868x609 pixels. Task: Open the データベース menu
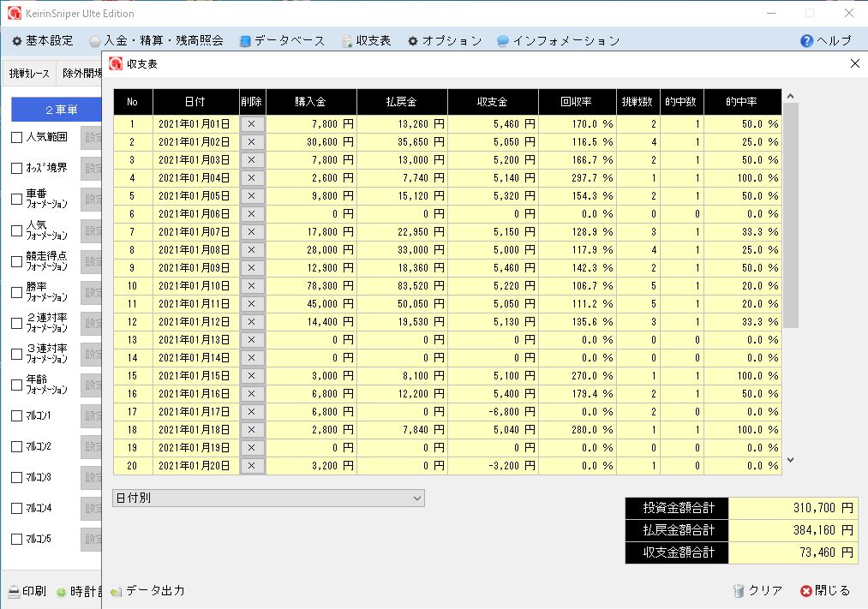point(282,41)
